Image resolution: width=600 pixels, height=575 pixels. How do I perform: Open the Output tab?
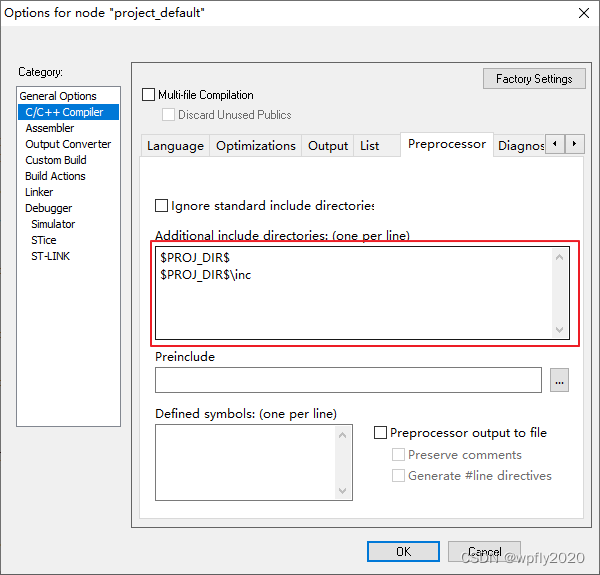coord(328,146)
